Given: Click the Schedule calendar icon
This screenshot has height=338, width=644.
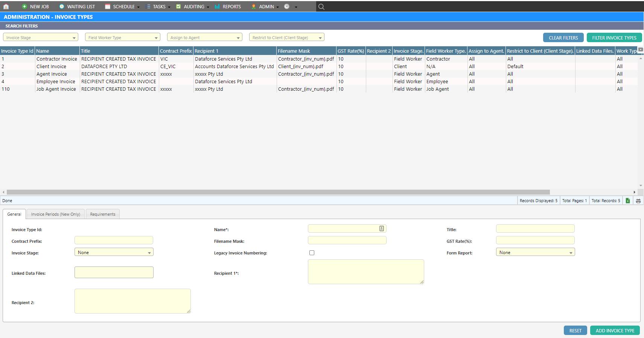Looking at the screenshot, I should pyautogui.click(x=108, y=6).
